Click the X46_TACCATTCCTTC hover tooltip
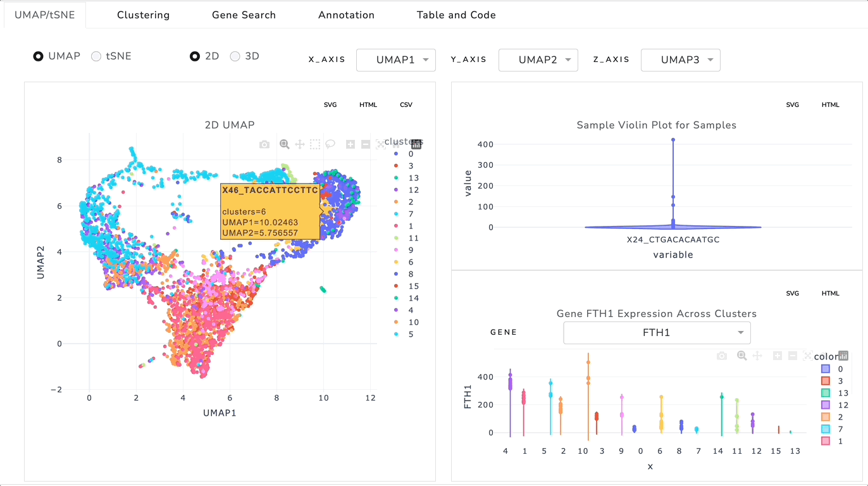 tap(271, 211)
